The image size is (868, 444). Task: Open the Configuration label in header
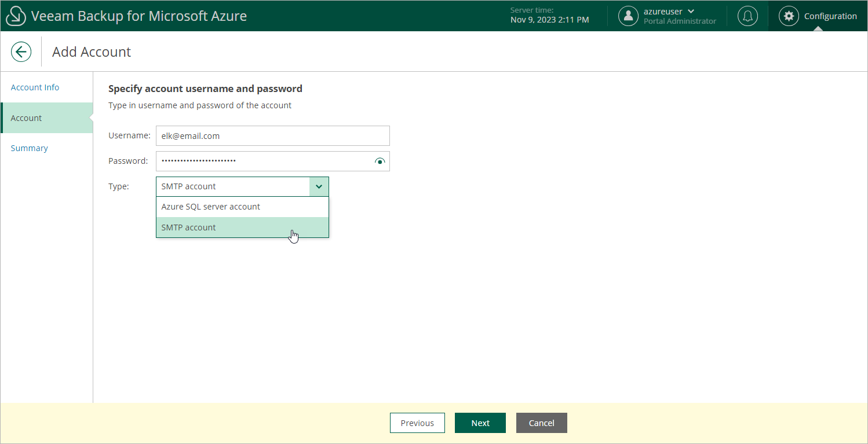click(830, 16)
